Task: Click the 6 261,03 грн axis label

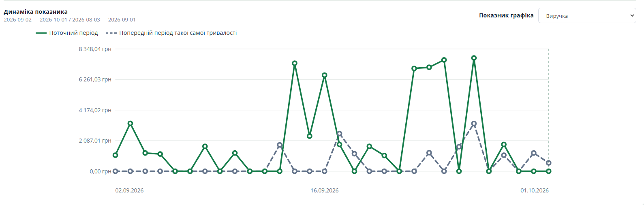Action: click(x=95, y=79)
